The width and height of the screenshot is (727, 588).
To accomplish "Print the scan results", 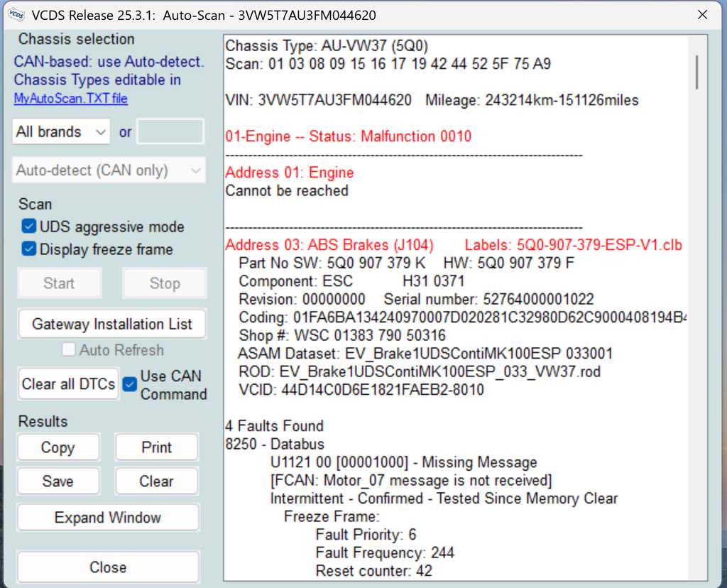I will click(157, 447).
